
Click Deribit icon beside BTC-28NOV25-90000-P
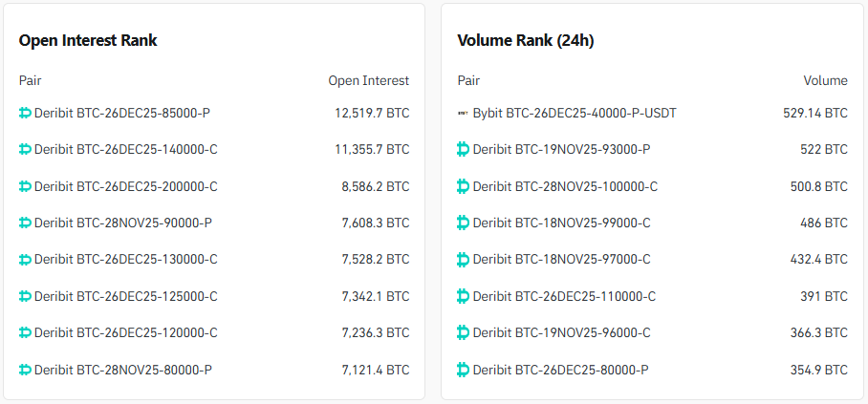(x=26, y=223)
